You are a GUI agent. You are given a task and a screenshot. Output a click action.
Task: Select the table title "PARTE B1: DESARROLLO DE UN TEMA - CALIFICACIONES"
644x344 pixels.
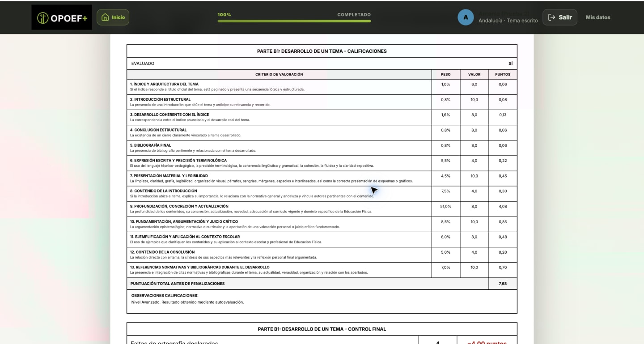point(322,51)
